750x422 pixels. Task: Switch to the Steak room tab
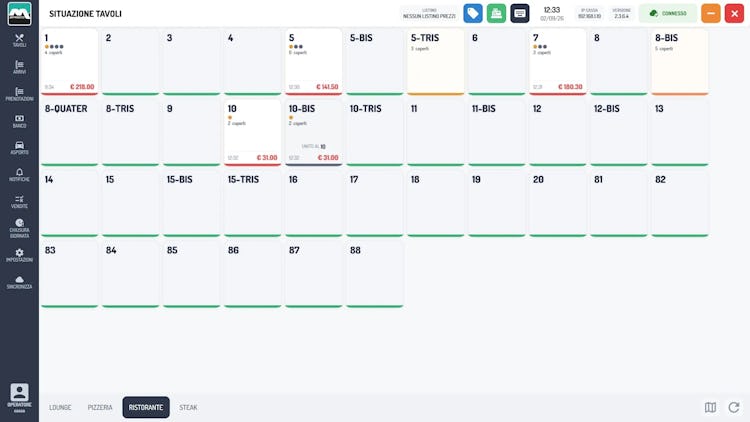[188, 408]
